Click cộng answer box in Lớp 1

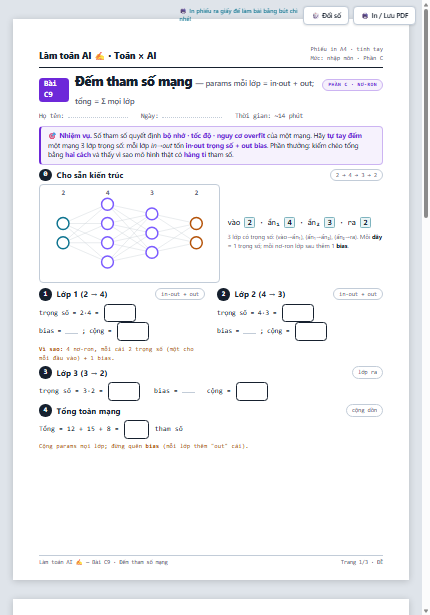tap(133, 331)
